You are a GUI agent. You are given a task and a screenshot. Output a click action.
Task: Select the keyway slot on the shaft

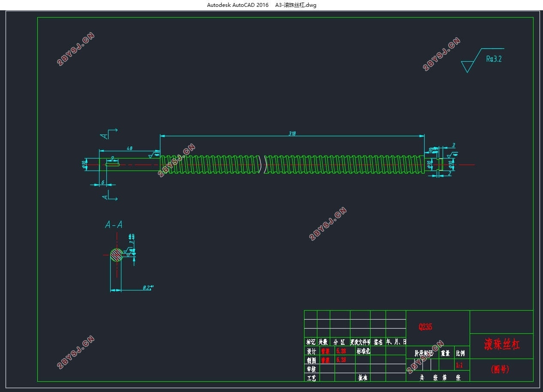(112, 164)
